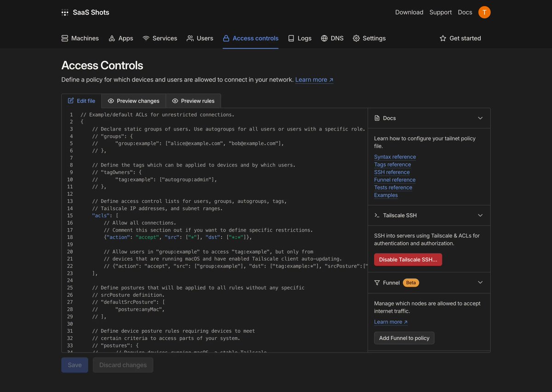This screenshot has width=552, height=392.
Task: Click the Settings gear icon
Action: click(356, 38)
